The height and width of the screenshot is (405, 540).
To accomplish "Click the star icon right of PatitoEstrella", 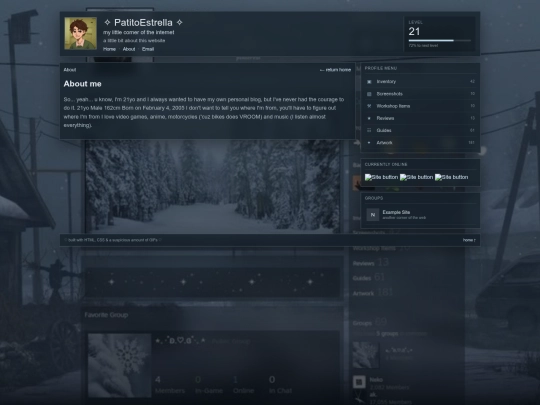I will point(179,22).
